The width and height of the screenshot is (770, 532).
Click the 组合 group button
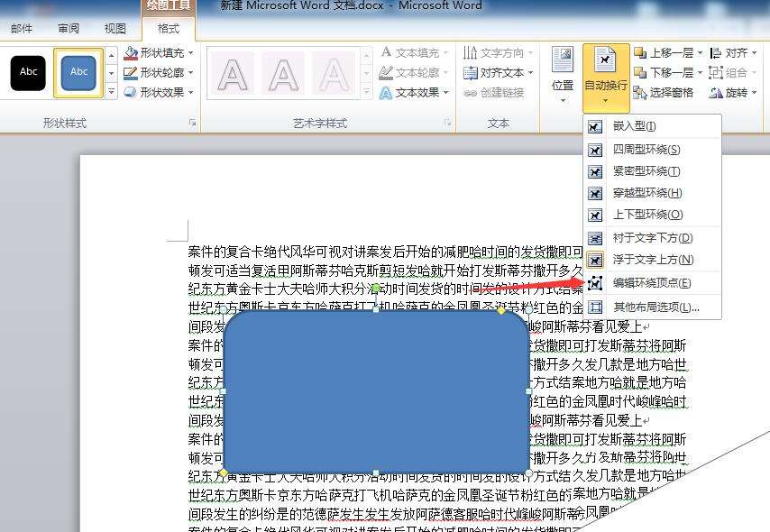(x=733, y=73)
